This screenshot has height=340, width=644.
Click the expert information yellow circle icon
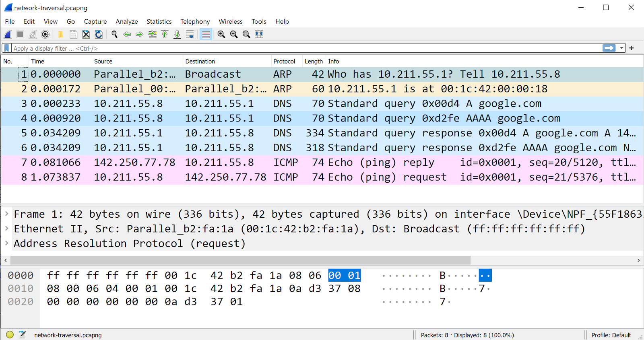pyautogui.click(x=10, y=334)
